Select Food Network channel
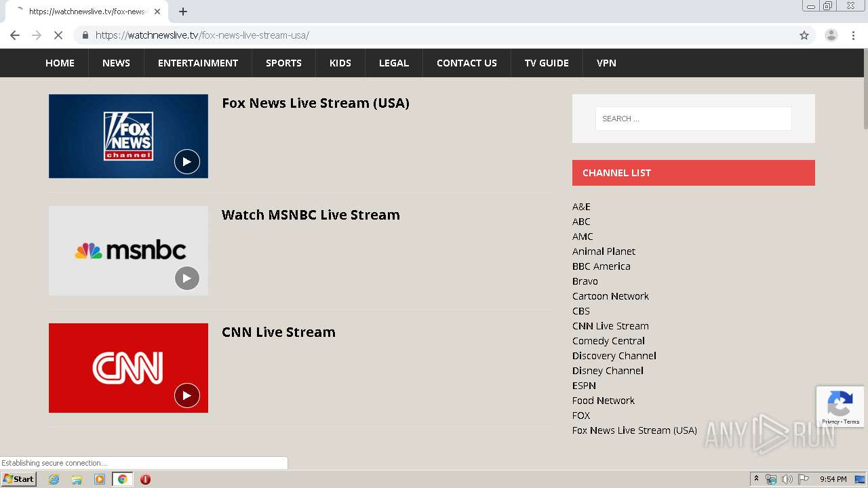Image resolution: width=868 pixels, height=488 pixels. 604,401
